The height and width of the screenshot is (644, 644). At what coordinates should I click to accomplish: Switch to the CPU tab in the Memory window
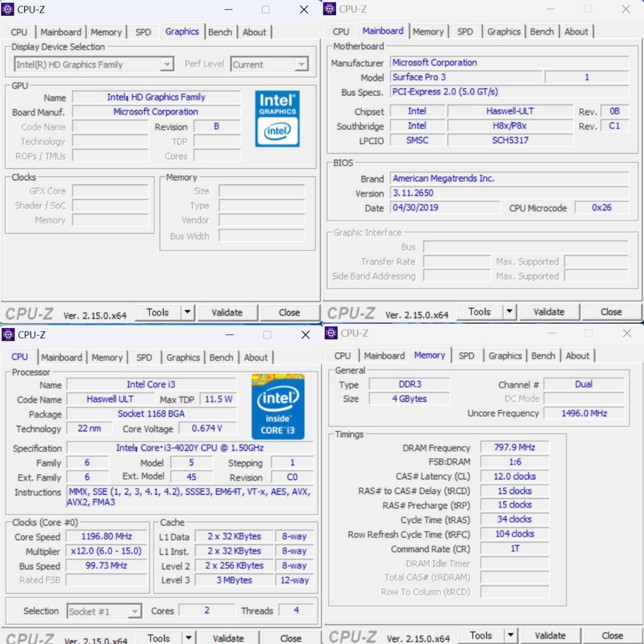pyautogui.click(x=342, y=356)
